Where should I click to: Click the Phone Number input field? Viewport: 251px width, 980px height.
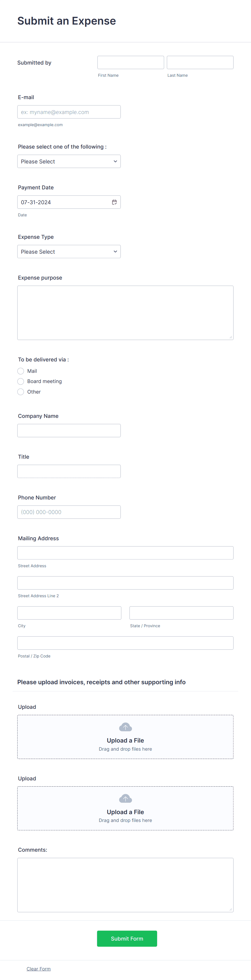click(x=69, y=512)
